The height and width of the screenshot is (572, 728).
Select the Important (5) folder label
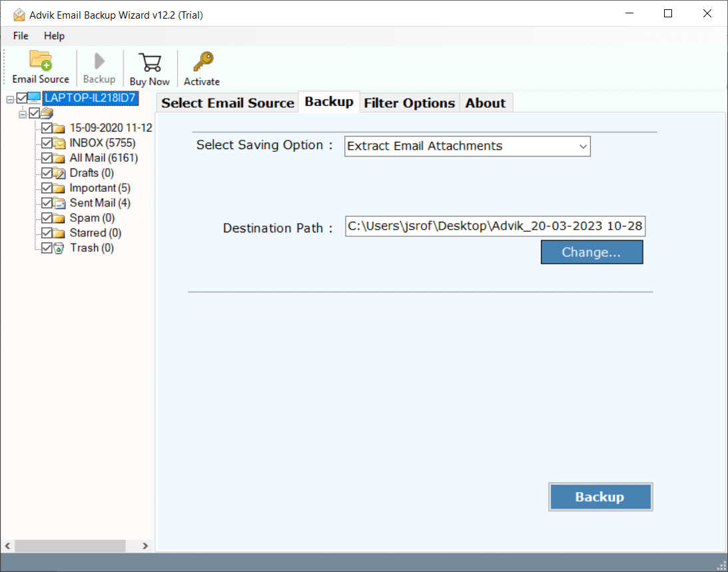[100, 188]
